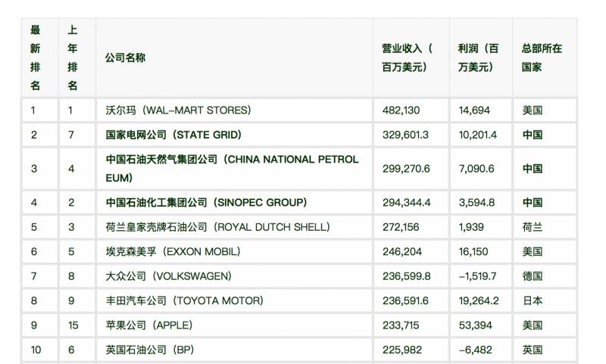
Task: Click the 上年排名 column header
Action: click(73, 58)
